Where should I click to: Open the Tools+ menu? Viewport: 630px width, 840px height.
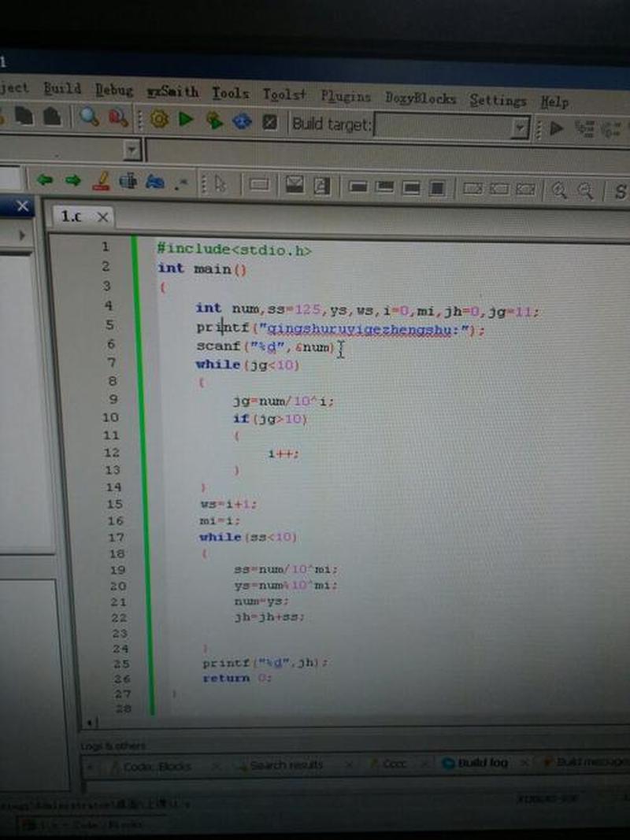click(x=284, y=94)
